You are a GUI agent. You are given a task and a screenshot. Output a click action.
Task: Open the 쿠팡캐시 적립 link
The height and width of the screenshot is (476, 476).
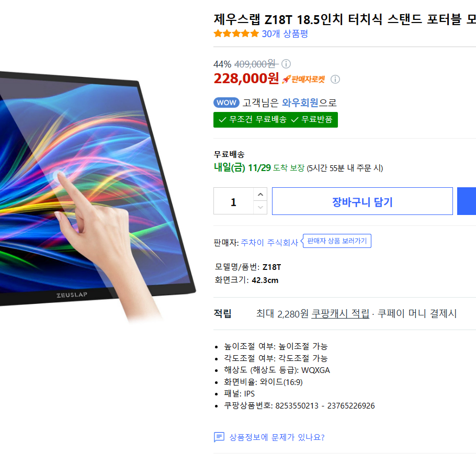click(341, 314)
